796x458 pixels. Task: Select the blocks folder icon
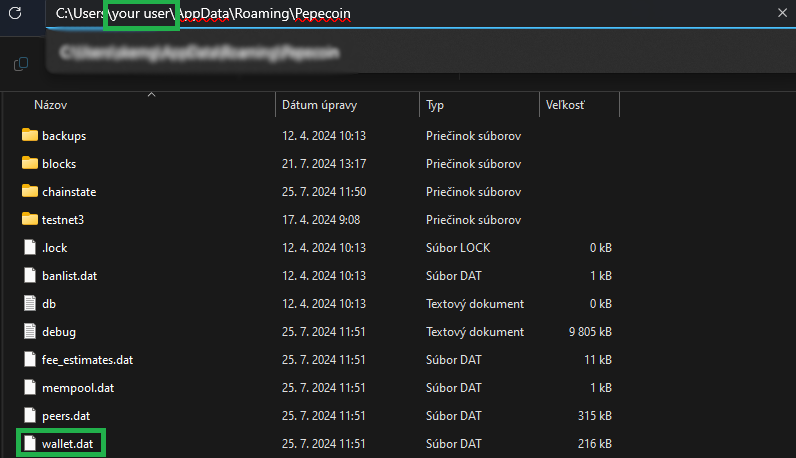coord(30,163)
